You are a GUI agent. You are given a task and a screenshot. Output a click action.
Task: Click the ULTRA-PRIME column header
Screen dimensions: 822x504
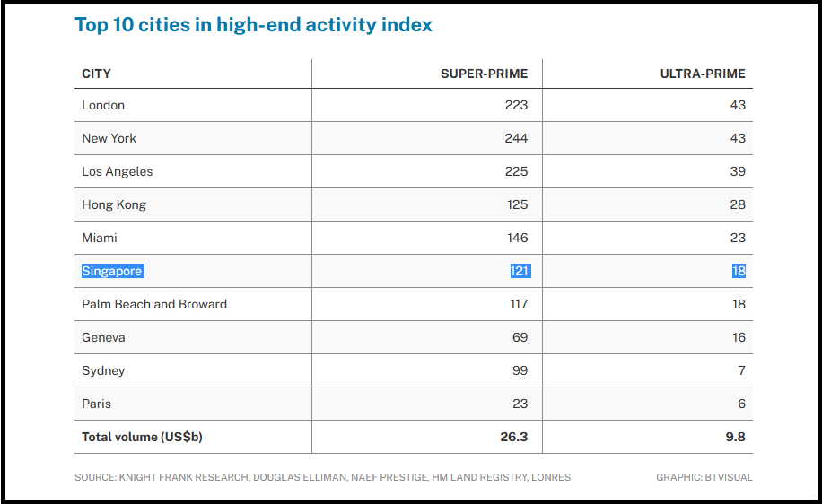(703, 74)
